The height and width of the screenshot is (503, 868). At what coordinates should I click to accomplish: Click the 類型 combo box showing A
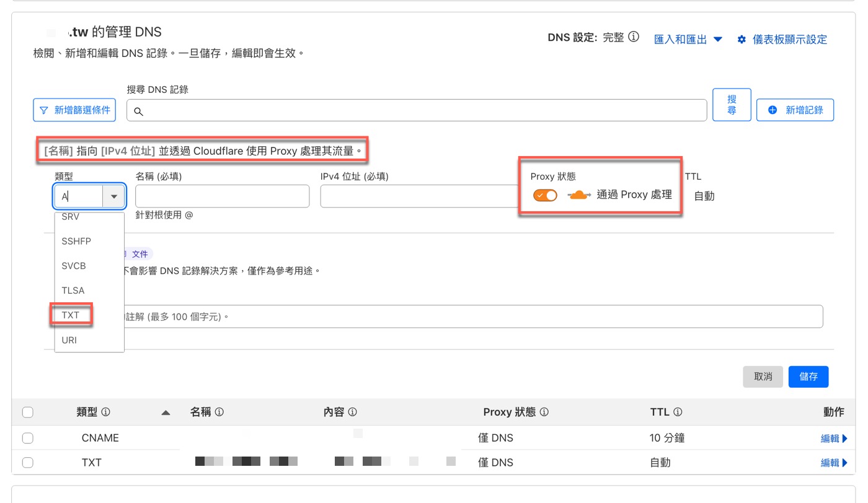[90, 196]
